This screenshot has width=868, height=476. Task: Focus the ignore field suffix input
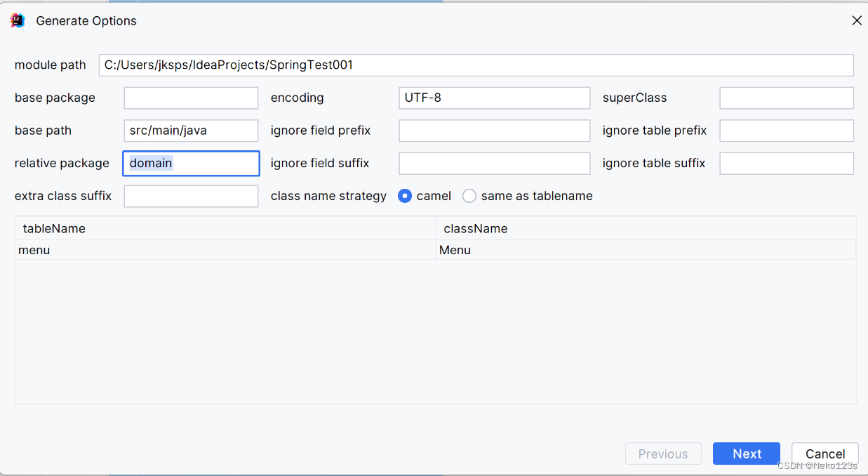click(x=495, y=163)
